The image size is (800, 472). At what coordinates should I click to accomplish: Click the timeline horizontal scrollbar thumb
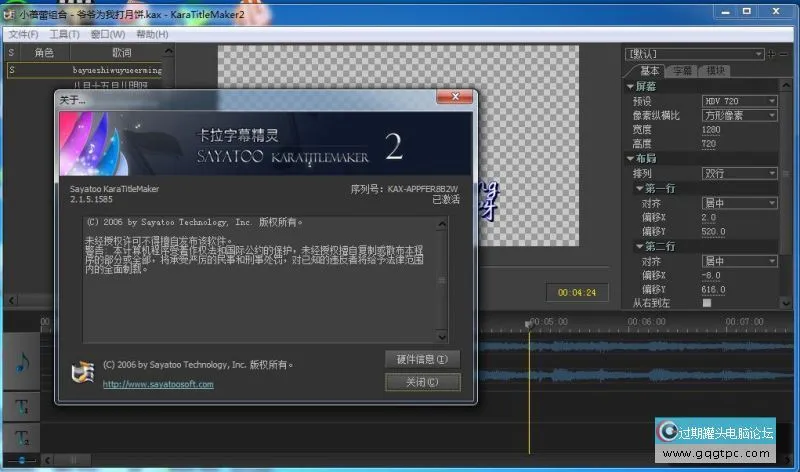pyautogui.click(x=73, y=460)
